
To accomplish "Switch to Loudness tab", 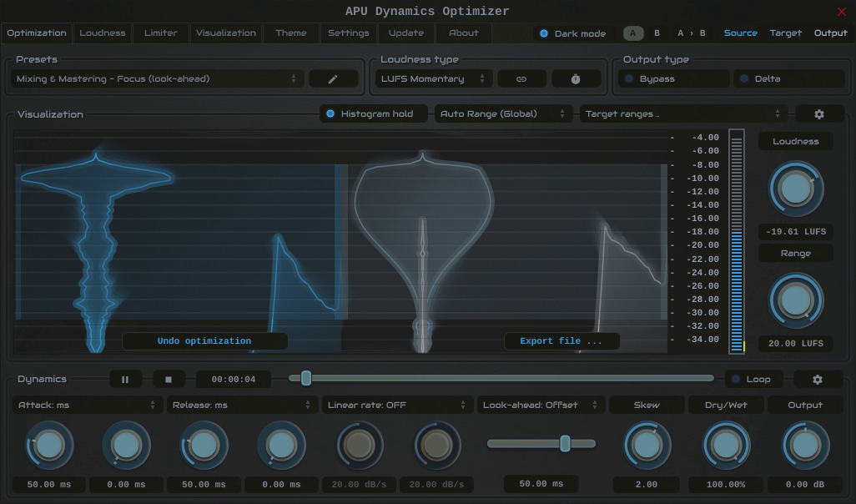I will (103, 33).
